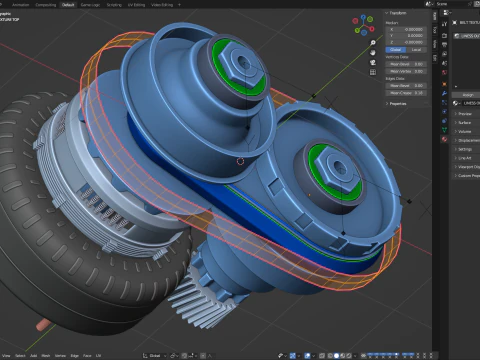Open the Tool properties tab icon
480x360 pixels.
coord(445,24)
